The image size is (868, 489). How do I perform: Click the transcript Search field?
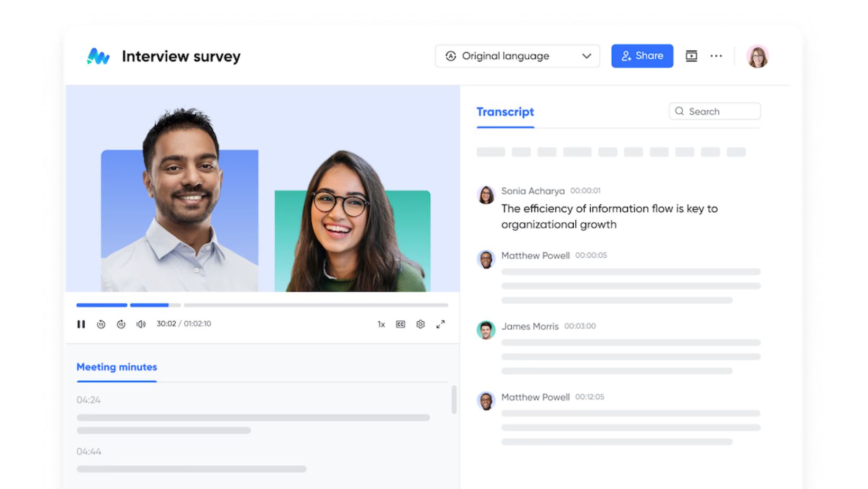[715, 112]
